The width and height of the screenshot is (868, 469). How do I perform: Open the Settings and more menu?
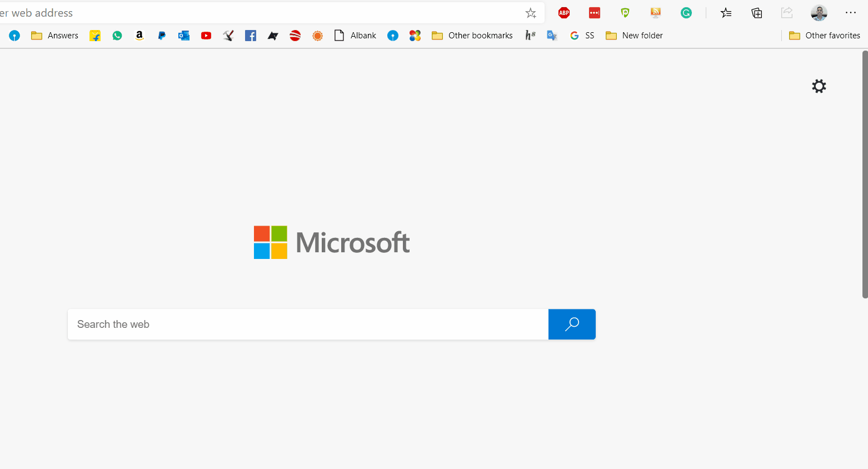pos(851,13)
